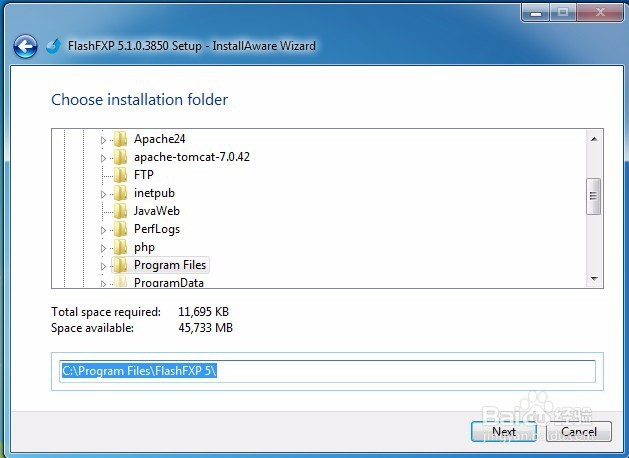Expand the ProgramData tree node
This screenshot has width=629, height=458.
coord(103,284)
